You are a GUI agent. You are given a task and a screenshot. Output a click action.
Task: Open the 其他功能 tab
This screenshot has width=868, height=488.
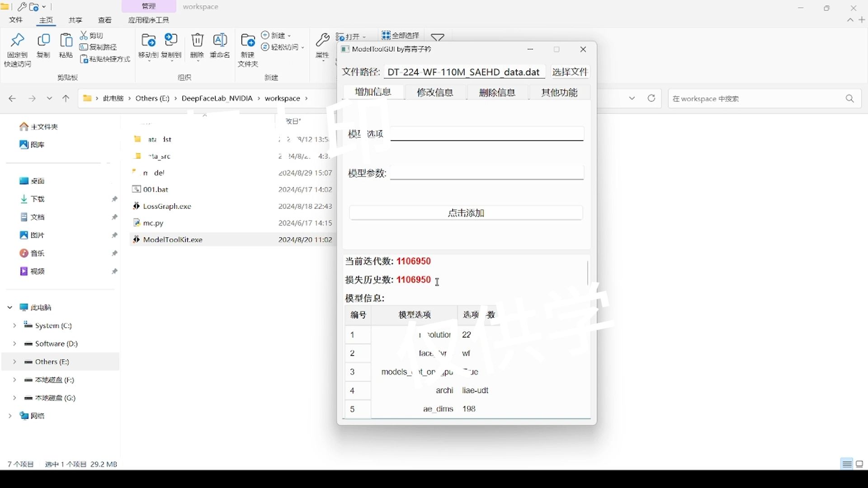click(x=559, y=93)
